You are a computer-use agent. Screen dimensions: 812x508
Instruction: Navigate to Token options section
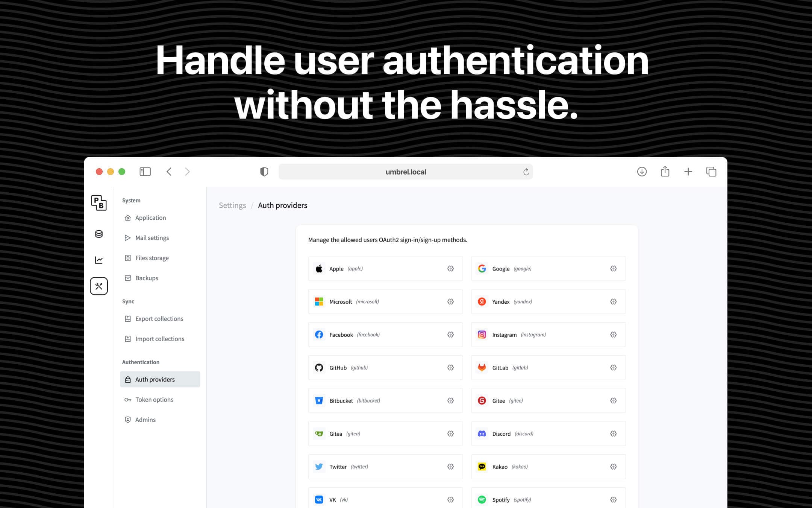click(155, 399)
